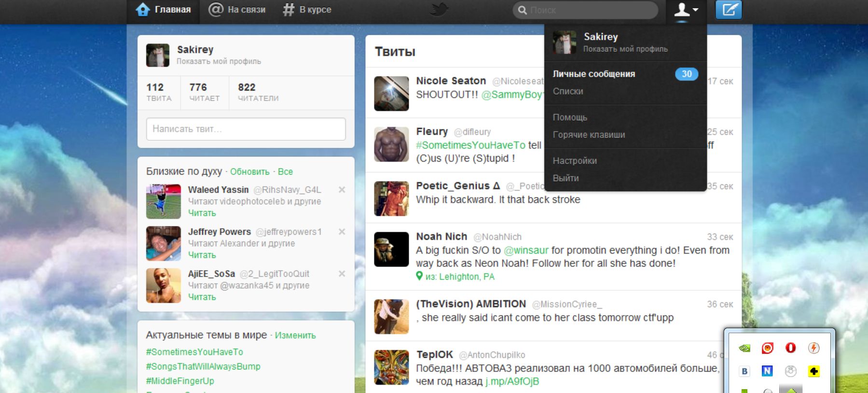Viewport: 868px width, 393px height.
Task: Open Fleury profile name
Action: coord(432,131)
